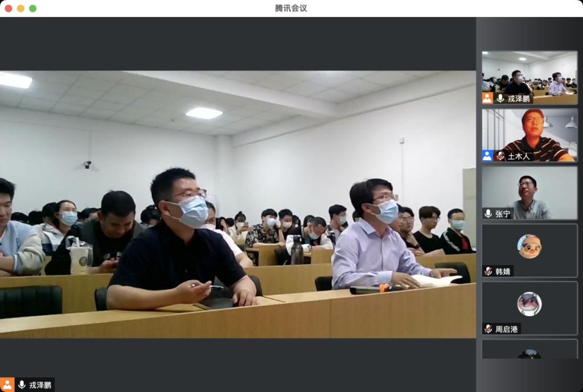This screenshot has width=583, height=392.
Task: Select 张宁's video tile
Action: pyautogui.click(x=529, y=193)
